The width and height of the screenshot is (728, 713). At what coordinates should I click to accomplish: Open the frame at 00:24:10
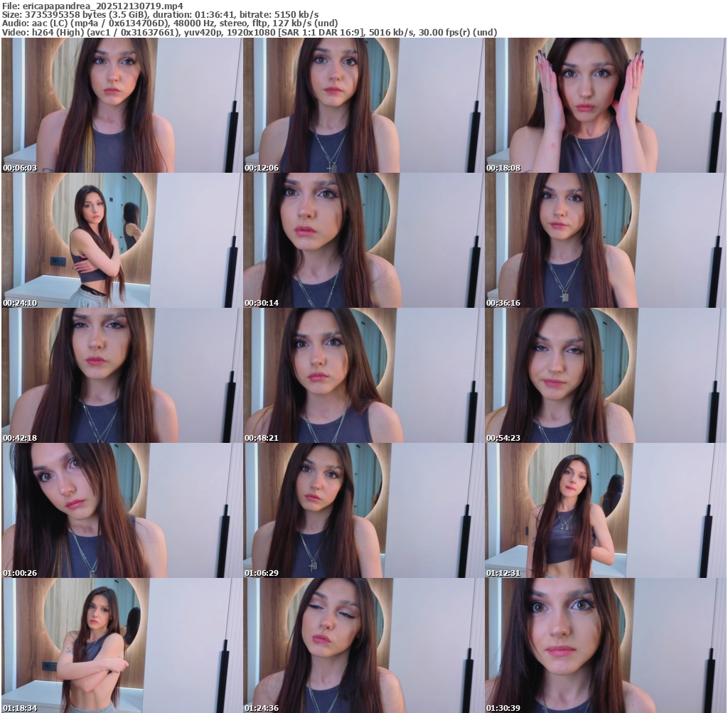click(x=122, y=240)
